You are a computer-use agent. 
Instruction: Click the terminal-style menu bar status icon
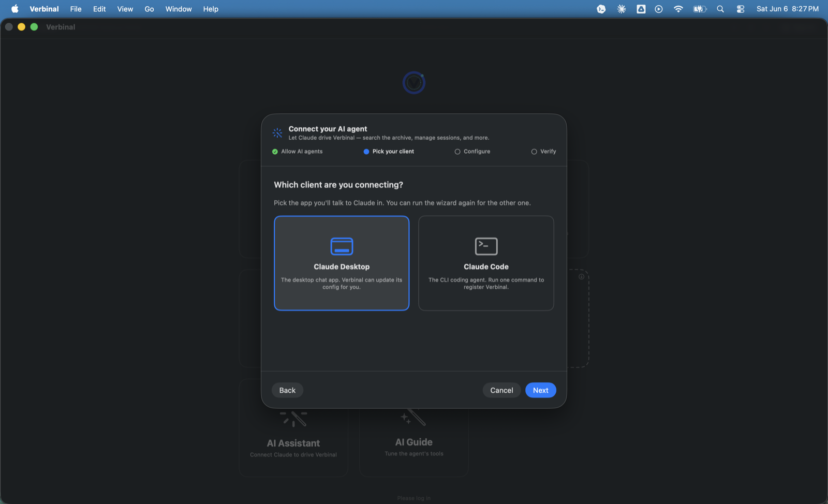[601, 9]
